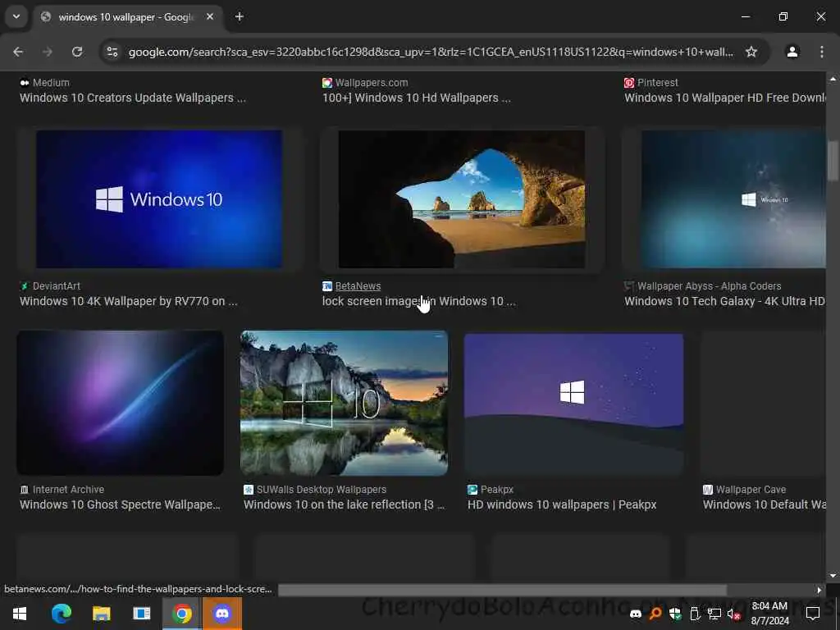Click 'Windows 10 Creators Update Wallpapers' title
Screen dimensions: 840x630
coord(133,98)
